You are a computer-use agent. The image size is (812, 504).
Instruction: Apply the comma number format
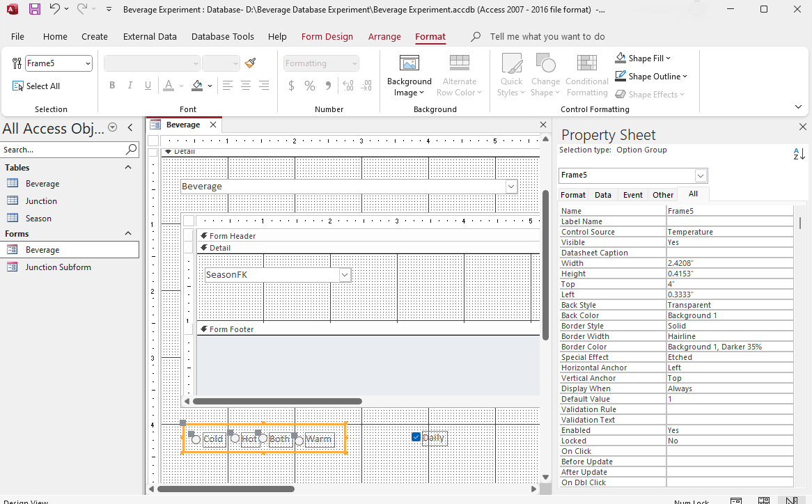point(328,86)
